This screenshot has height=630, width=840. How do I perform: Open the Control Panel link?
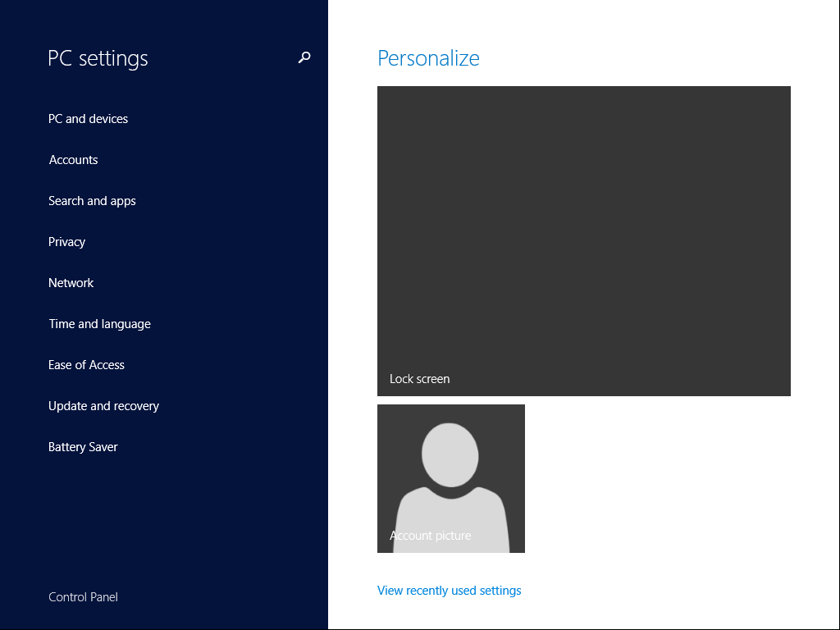(x=83, y=597)
